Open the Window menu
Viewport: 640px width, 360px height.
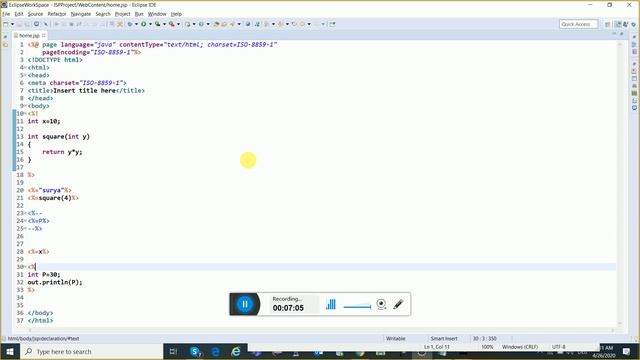pos(157,14)
